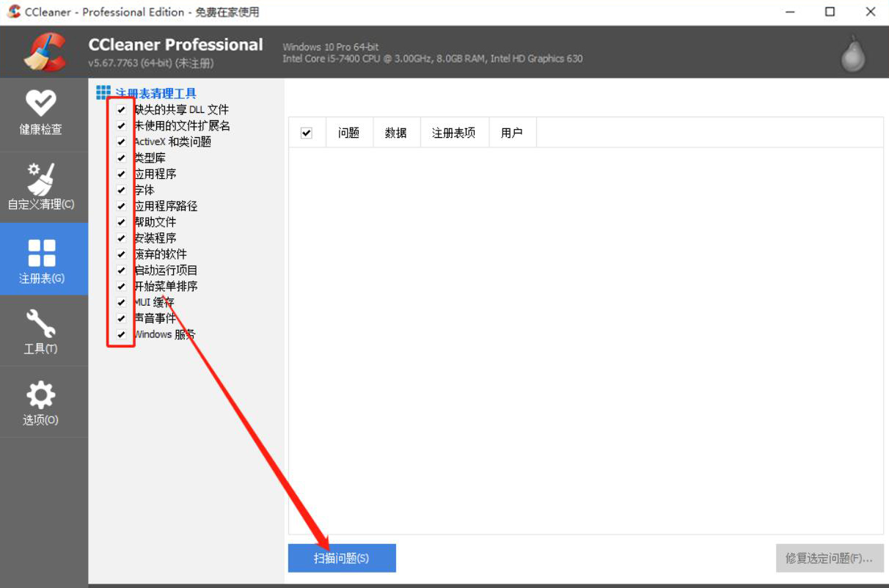Open the 健康检查 (Health Check) heart icon
Screen dimensions: 889x588
40,103
